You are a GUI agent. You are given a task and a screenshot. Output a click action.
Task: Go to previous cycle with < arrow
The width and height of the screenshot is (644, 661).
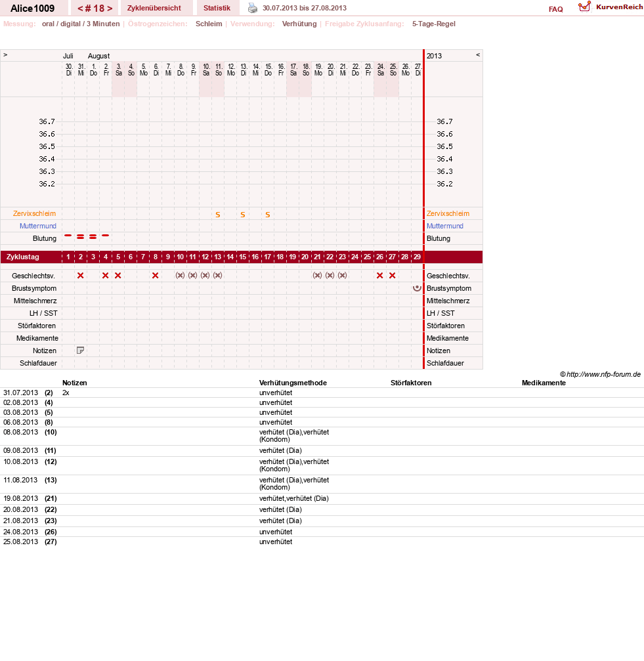pos(80,9)
